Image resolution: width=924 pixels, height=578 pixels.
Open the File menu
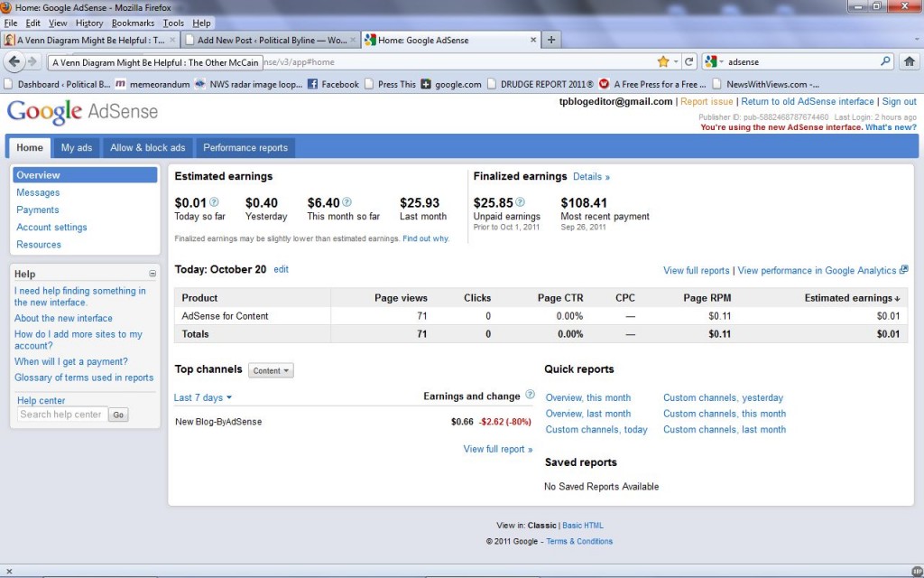pyautogui.click(x=11, y=23)
